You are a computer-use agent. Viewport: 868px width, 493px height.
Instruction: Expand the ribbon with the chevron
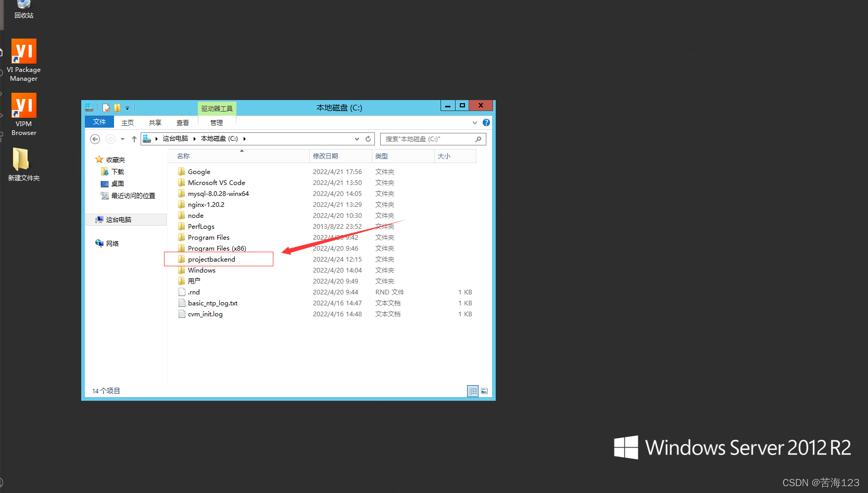click(475, 122)
